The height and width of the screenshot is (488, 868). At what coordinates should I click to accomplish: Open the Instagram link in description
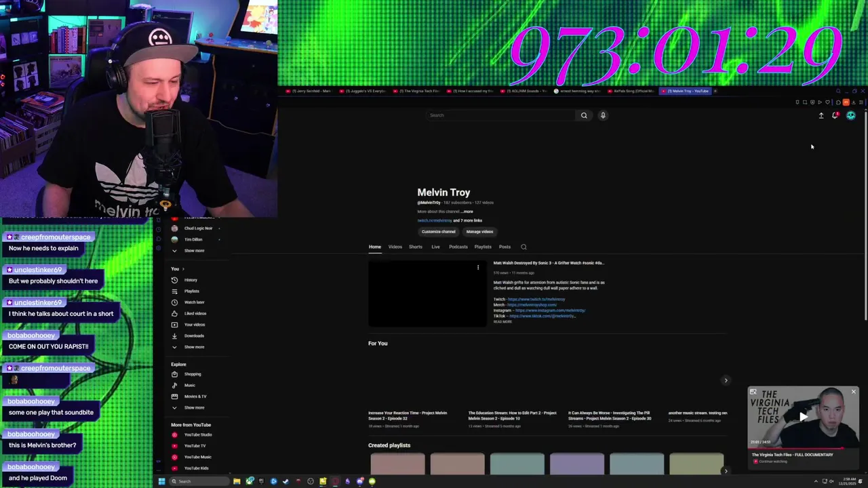(550, 310)
